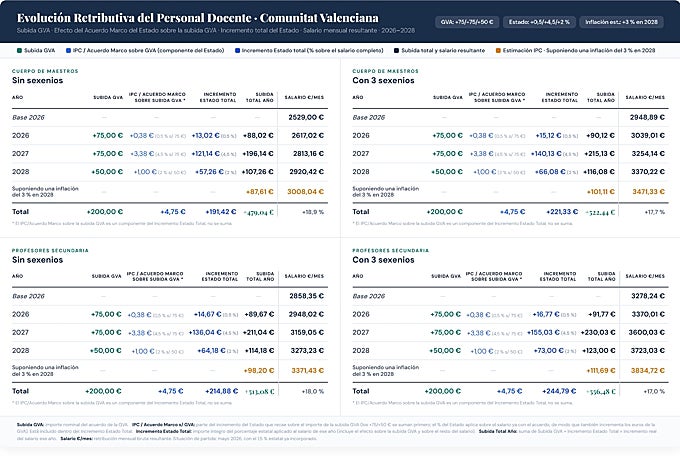Click the green Subida GVA legend swatch
The image size is (680, 476).
(x=19, y=51)
